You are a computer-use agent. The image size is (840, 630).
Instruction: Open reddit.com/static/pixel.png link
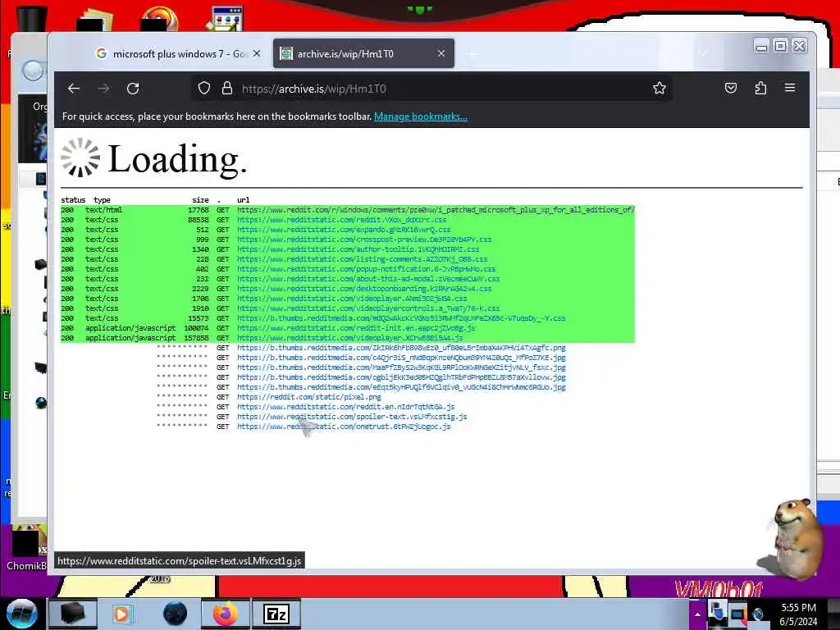point(309,397)
